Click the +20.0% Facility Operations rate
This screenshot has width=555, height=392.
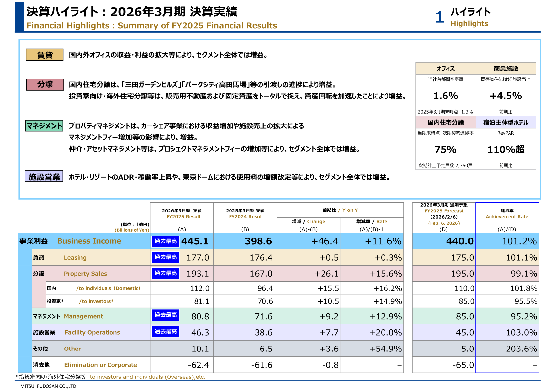385,332
